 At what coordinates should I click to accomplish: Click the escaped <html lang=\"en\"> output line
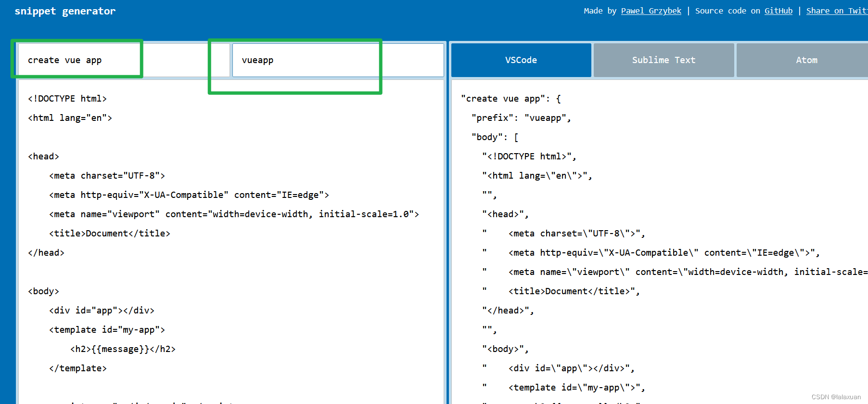[x=537, y=176]
